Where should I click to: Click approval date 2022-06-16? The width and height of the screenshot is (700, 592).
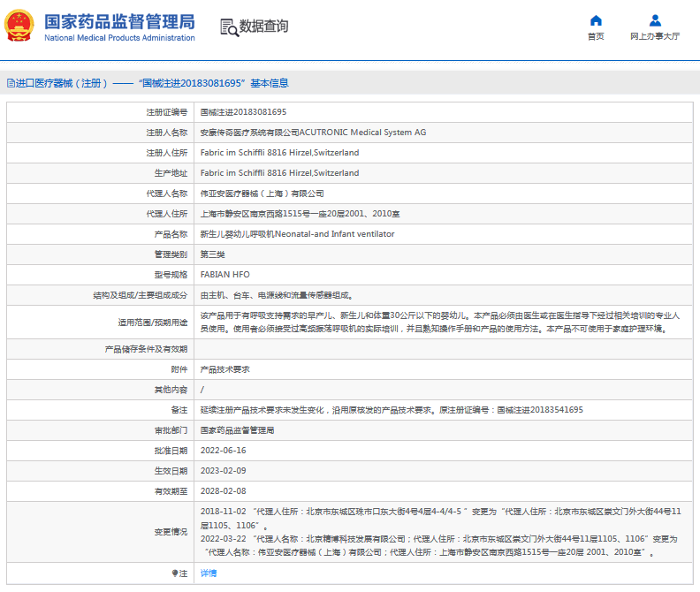tap(224, 451)
